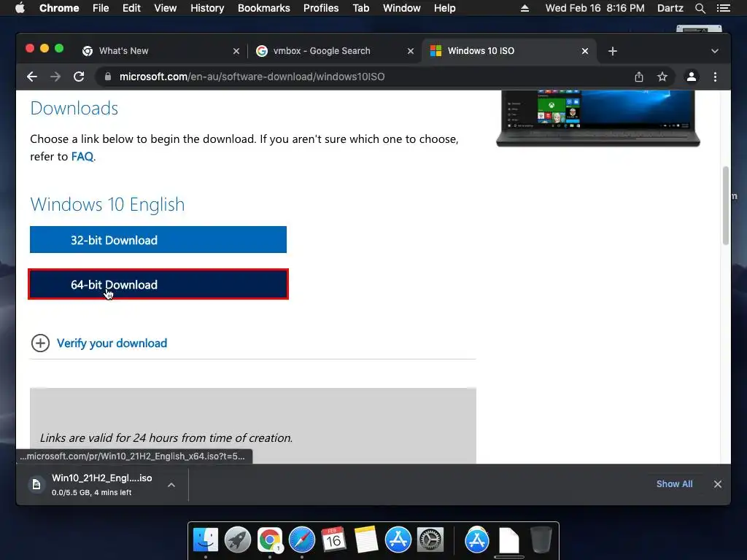The height and width of the screenshot is (560, 747).
Task: Bookmark this page with star icon
Action: (662, 77)
